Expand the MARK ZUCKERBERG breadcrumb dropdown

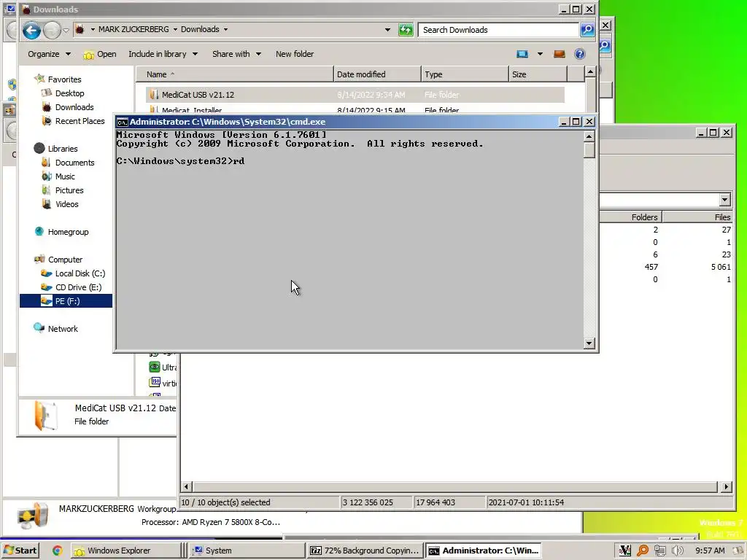coord(175,29)
